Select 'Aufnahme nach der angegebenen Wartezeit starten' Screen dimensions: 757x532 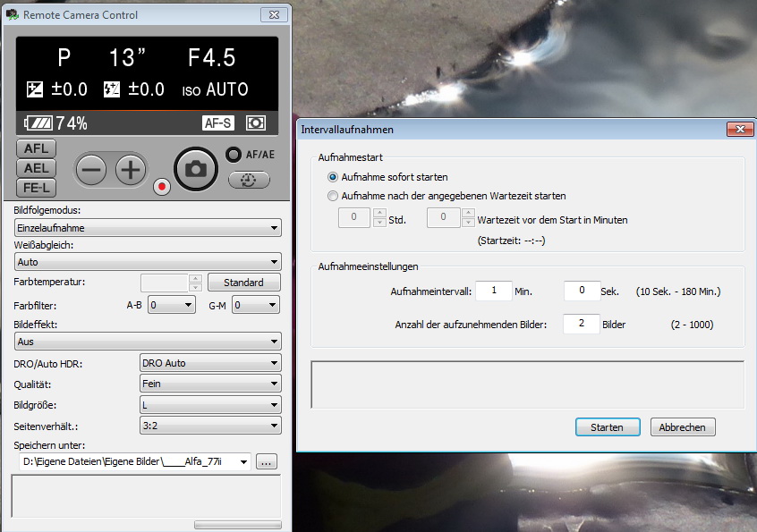tap(333, 196)
